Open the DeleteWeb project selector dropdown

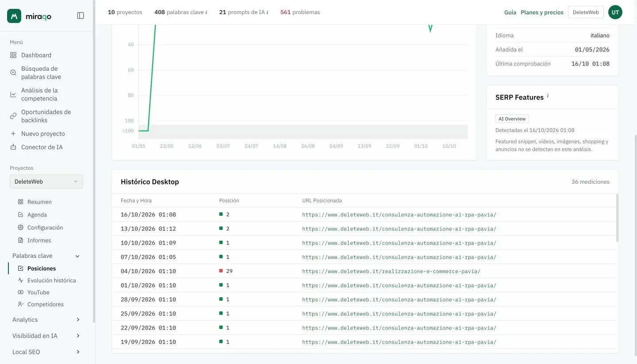click(46, 181)
